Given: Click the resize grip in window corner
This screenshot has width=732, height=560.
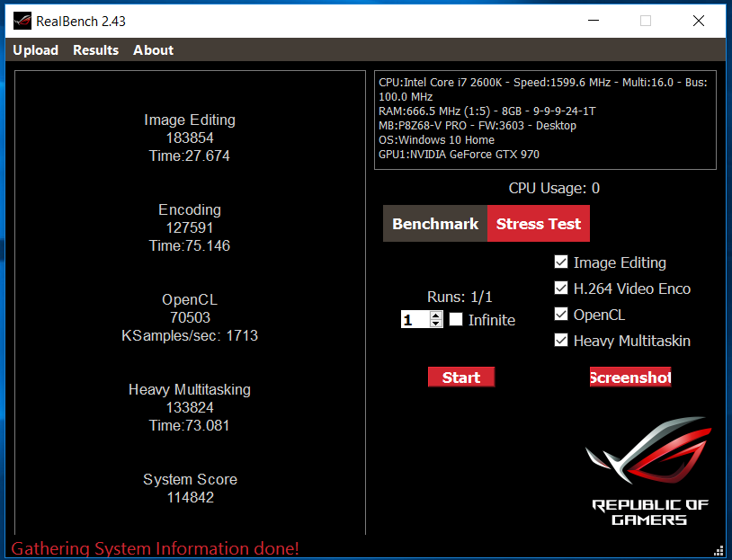Looking at the screenshot, I should (x=719, y=550).
